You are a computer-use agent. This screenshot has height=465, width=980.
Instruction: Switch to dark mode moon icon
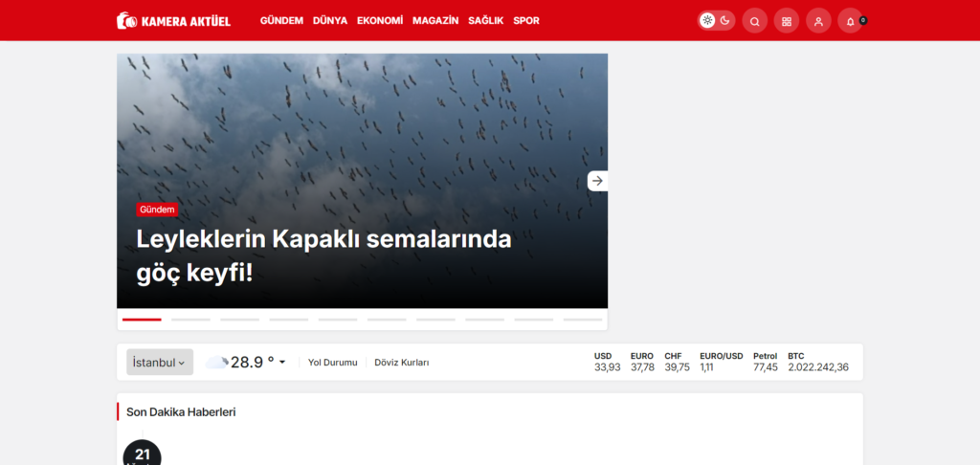(725, 20)
